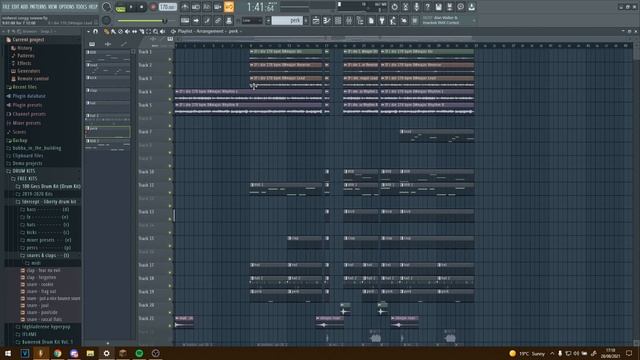Click Playlist - Arrangement - perk title
This screenshot has width=640, height=360.
click(208, 31)
